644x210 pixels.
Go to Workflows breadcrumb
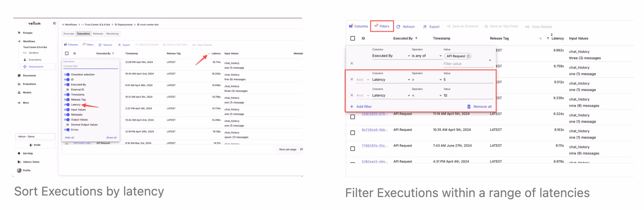[71, 25]
